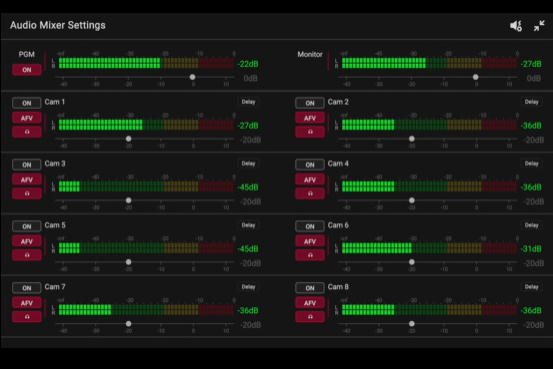The image size is (553, 369).
Task: Toggle Cam 3 headphone monitor icon
Action: coord(27,193)
